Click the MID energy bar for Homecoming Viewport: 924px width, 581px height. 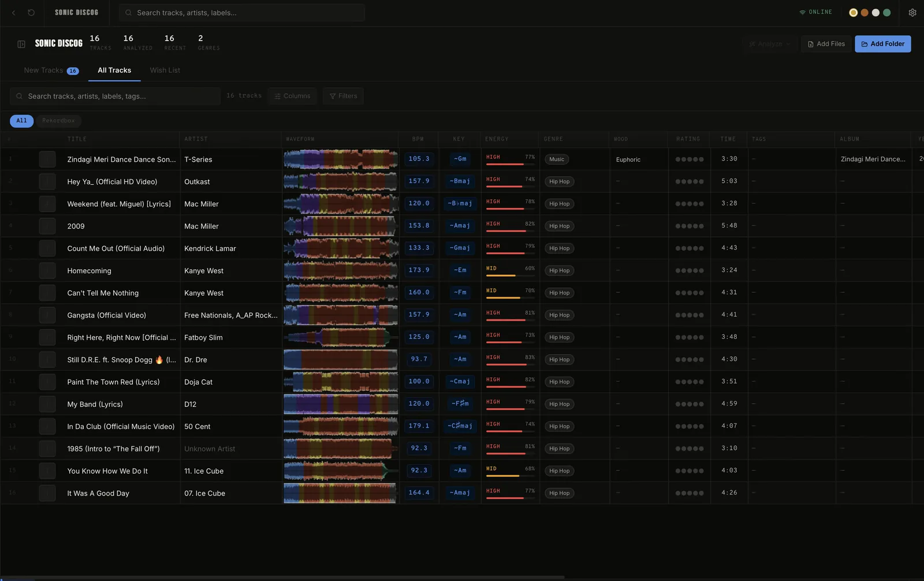[511, 275]
